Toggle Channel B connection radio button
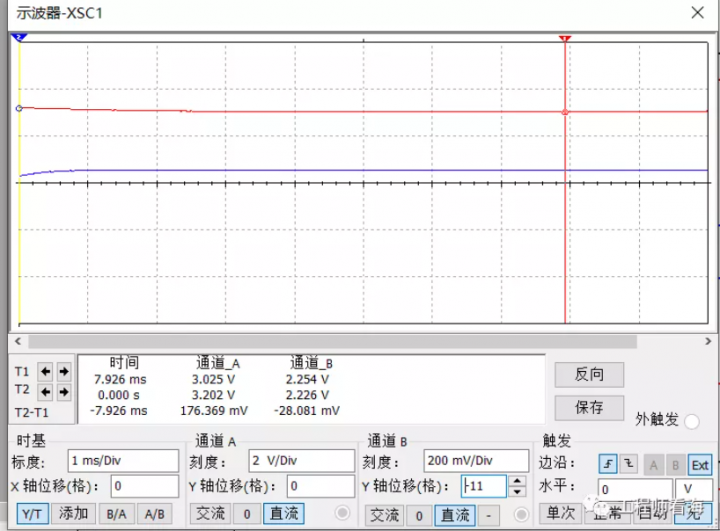The width and height of the screenshot is (720, 531). pos(520,513)
